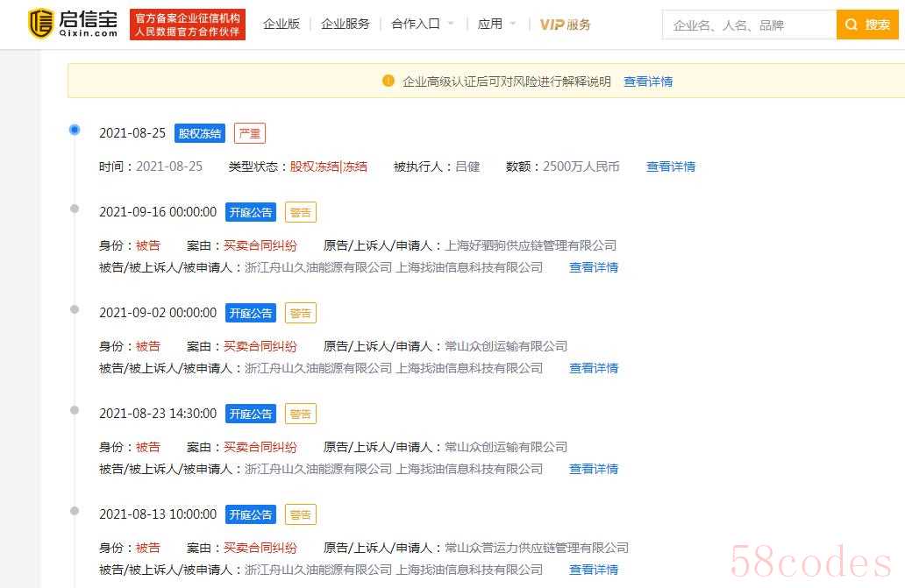Open 查看详情 for the 2021-09-16 hearing
This screenshot has width=905, height=588.
point(594,267)
